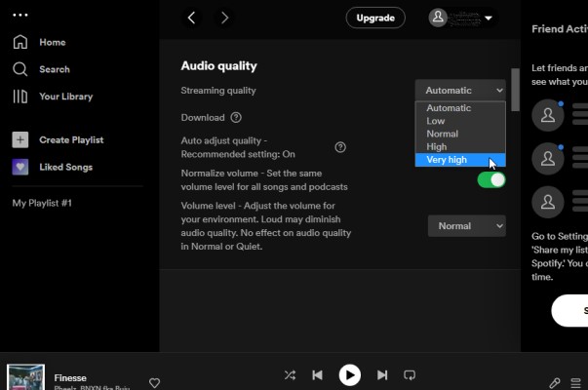This screenshot has height=390, width=588.
Task: Toggle shuffle playback
Action: [290, 375]
